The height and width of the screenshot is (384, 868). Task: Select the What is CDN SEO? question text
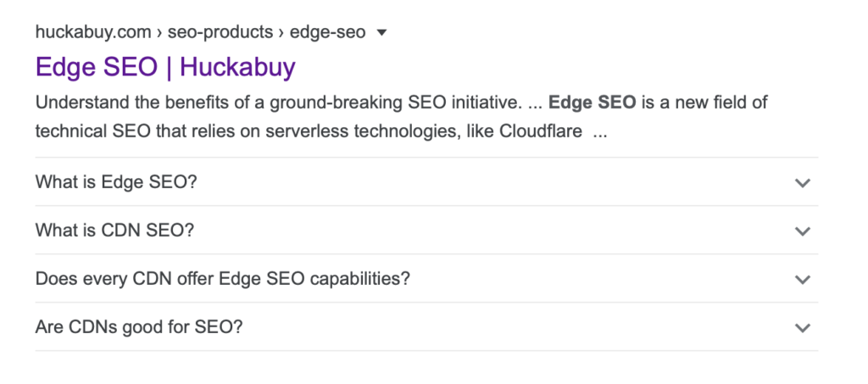pos(115,230)
